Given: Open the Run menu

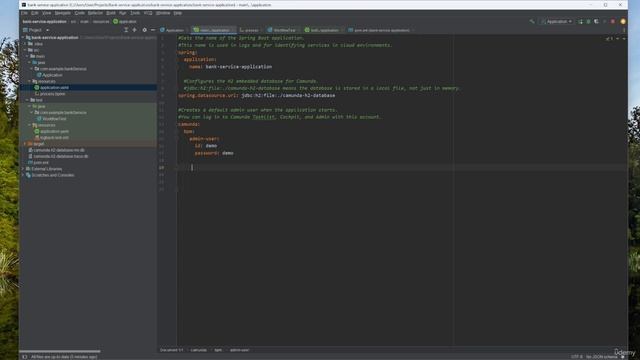Looking at the screenshot, I should [x=122, y=13].
